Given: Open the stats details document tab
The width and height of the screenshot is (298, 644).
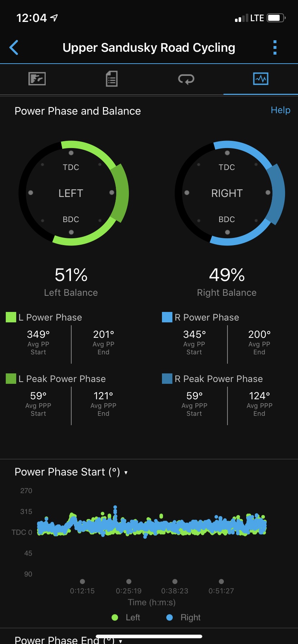Looking at the screenshot, I should pos(112,79).
